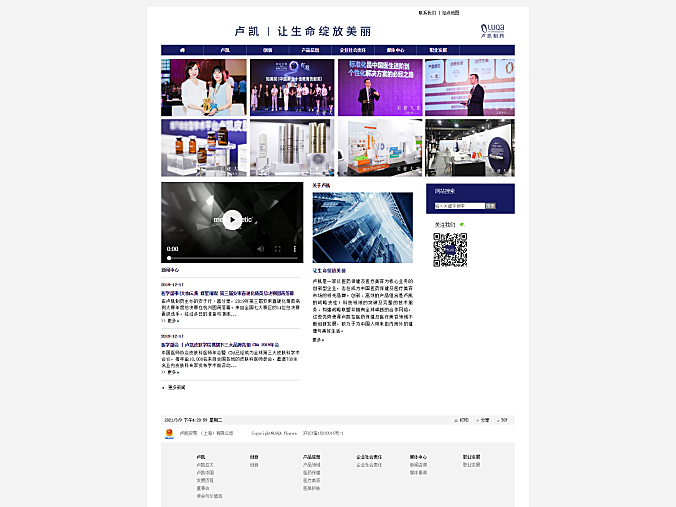
Task: Click the 联系我们 link at top
Action: click(427, 13)
